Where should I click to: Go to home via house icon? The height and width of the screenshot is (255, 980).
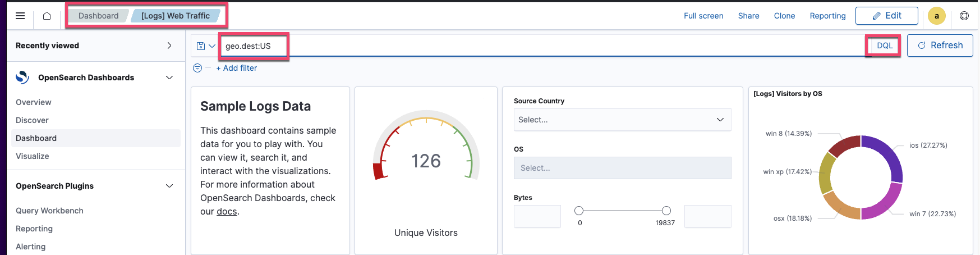47,16
